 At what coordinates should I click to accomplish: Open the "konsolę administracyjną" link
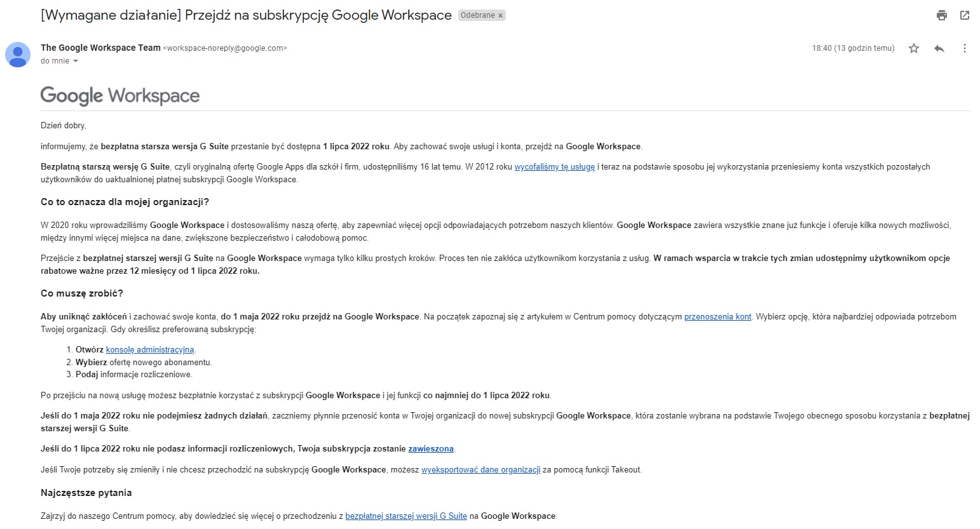click(151, 349)
